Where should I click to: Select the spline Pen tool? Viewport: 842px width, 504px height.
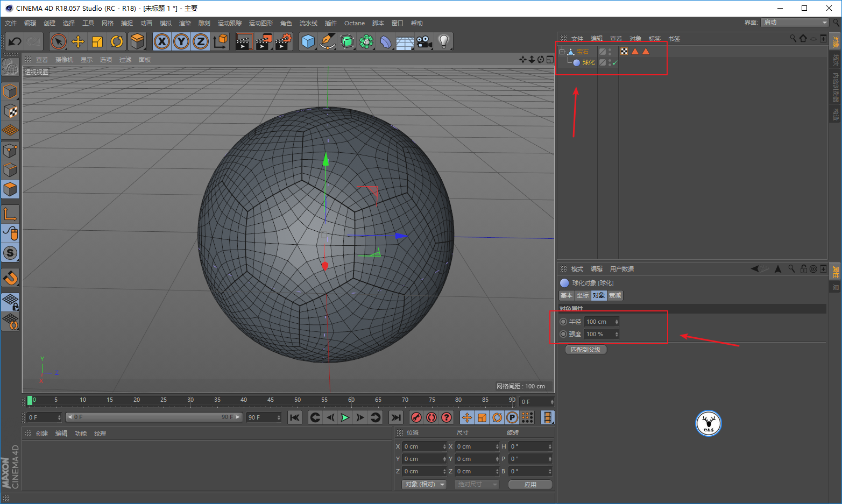coord(327,41)
